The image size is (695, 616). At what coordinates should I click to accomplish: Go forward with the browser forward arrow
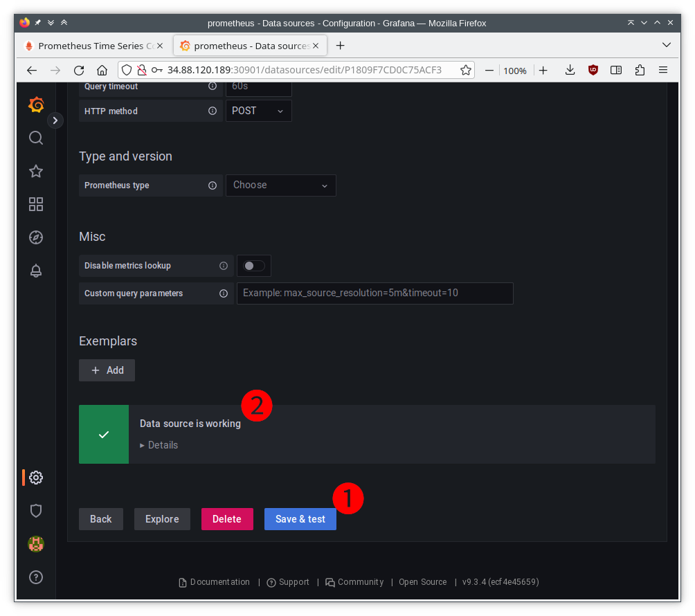point(55,70)
